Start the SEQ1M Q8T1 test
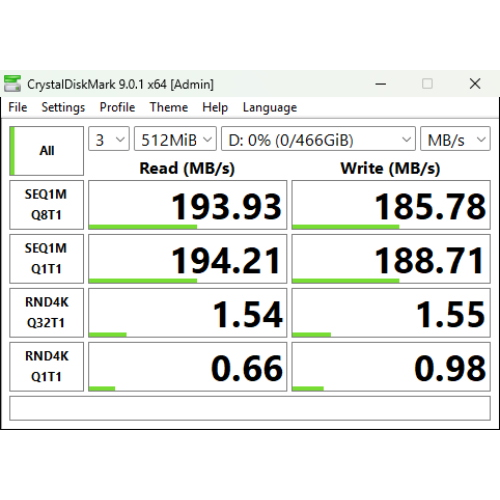500x500 pixels. point(46,205)
